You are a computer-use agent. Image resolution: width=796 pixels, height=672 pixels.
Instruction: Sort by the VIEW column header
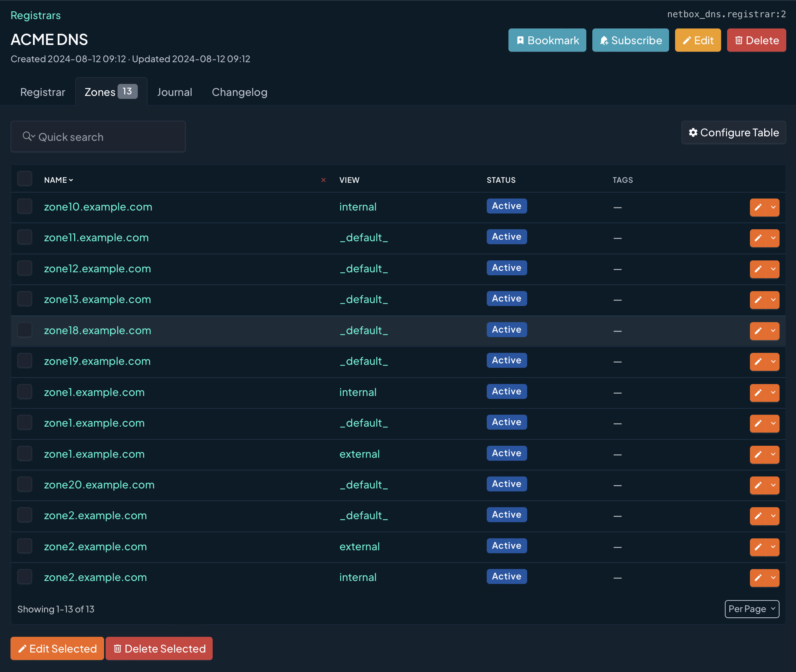(x=349, y=180)
